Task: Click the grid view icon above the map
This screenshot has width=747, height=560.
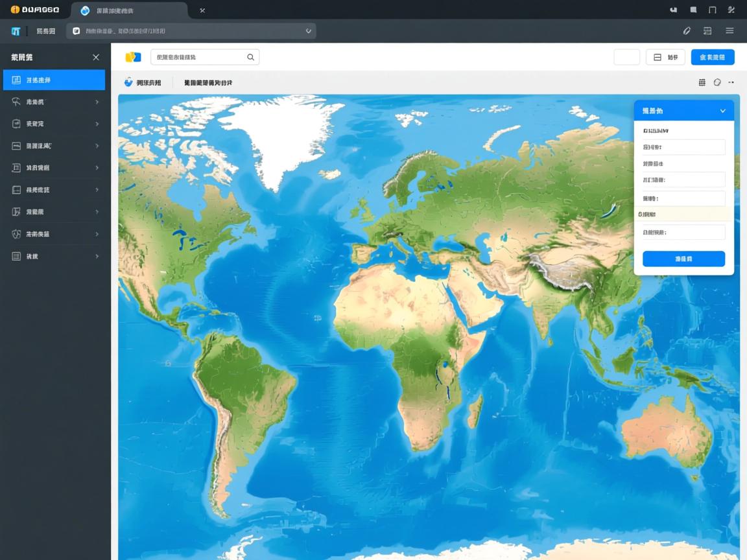Action: tap(702, 82)
